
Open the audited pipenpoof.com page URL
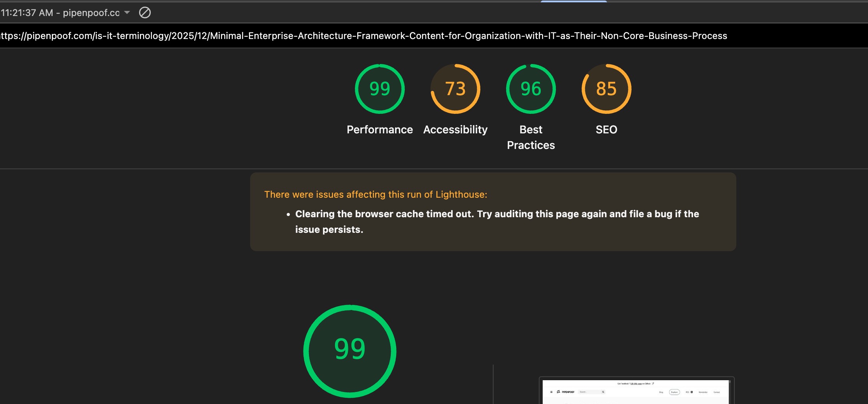click(x=363, y=36)
